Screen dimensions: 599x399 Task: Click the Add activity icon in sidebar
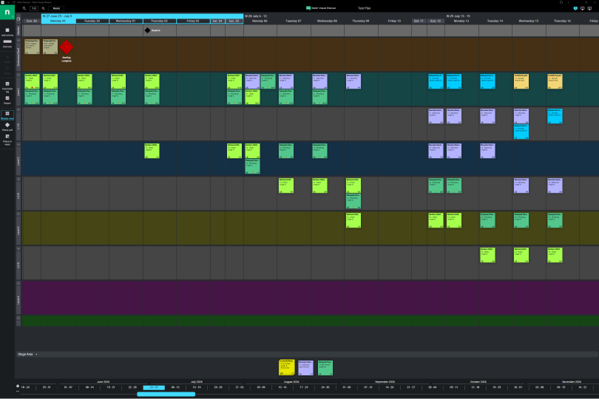click(x=7, y=30)
